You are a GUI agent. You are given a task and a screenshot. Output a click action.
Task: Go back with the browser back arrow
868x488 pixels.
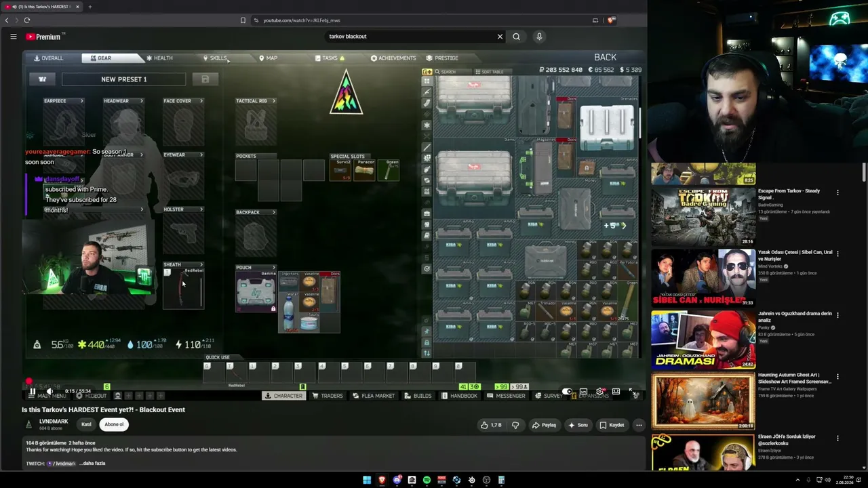point(7,20)
